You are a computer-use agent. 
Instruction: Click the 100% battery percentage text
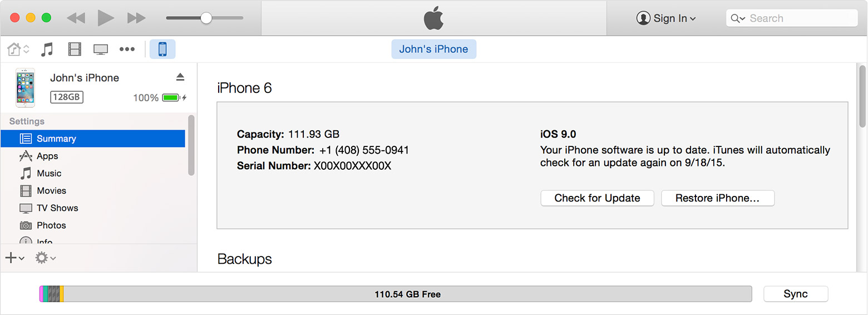[x=146, y=98]
